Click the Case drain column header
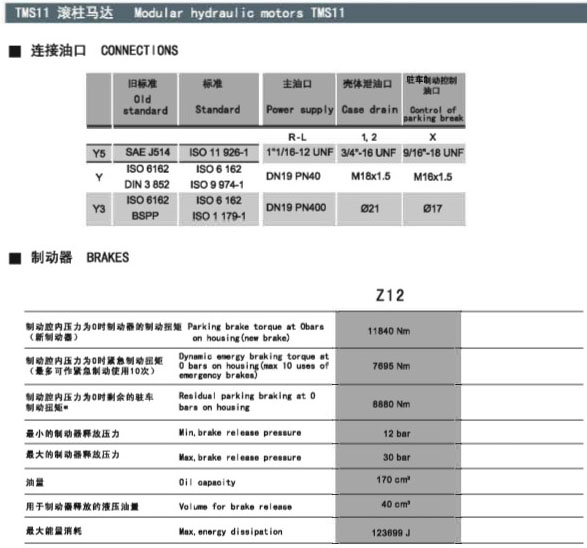Viewport: 587px width, 548px height. (x=369, y=99)
